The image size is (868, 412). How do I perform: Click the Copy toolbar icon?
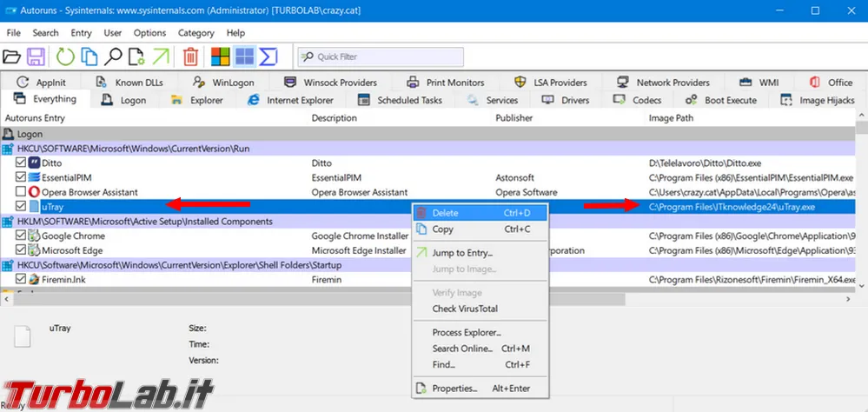pyautogui.click(x=89, y=56)
